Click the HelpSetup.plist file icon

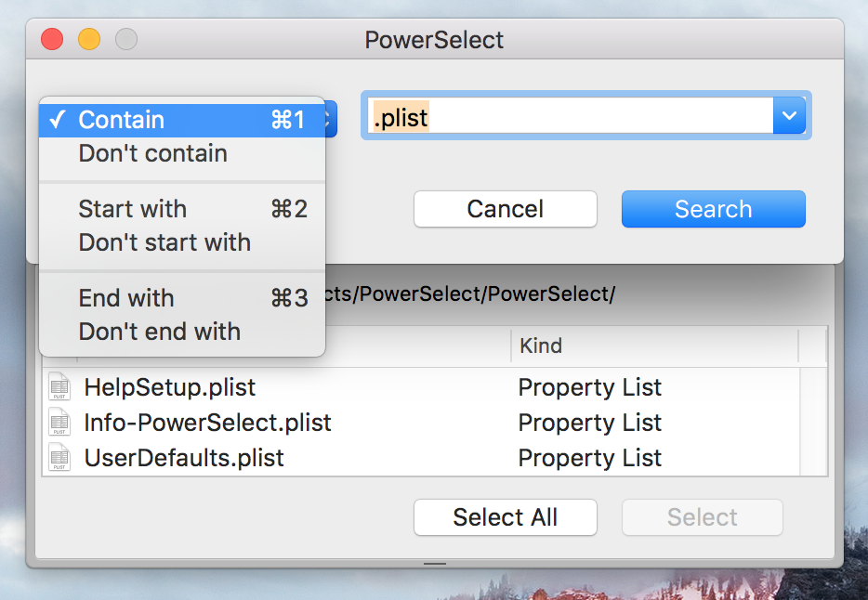pos(59,387)
